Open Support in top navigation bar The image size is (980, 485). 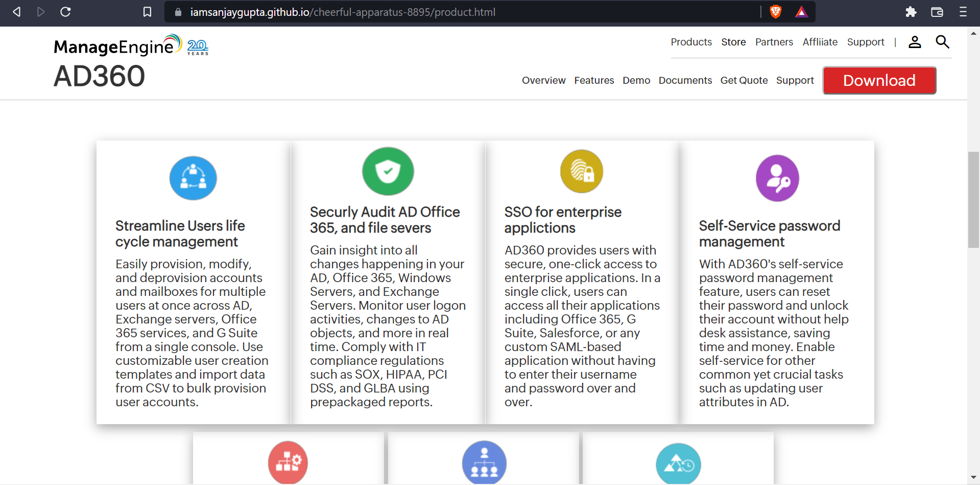point(866,42)
